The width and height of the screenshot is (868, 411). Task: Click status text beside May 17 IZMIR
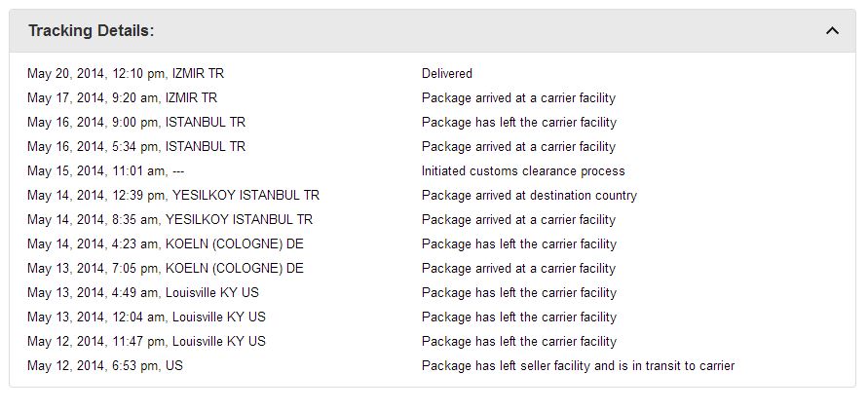(x=518, y=98)
